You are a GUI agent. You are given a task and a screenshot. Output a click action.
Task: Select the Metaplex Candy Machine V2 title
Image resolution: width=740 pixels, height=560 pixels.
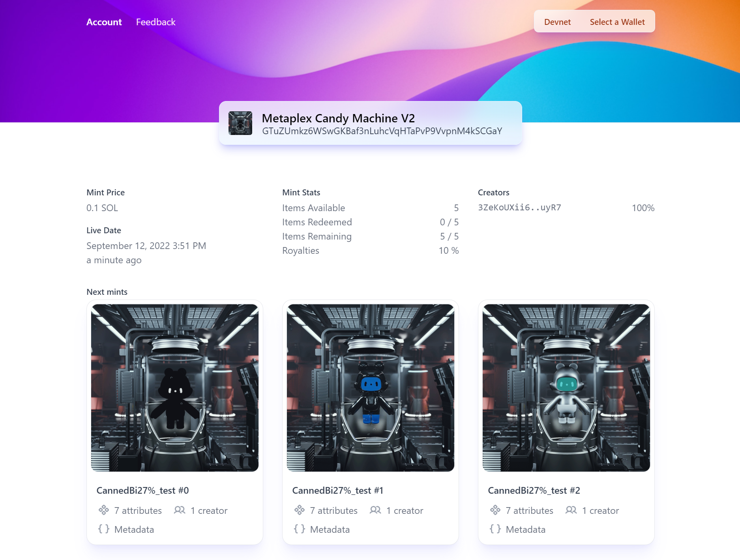338,118
